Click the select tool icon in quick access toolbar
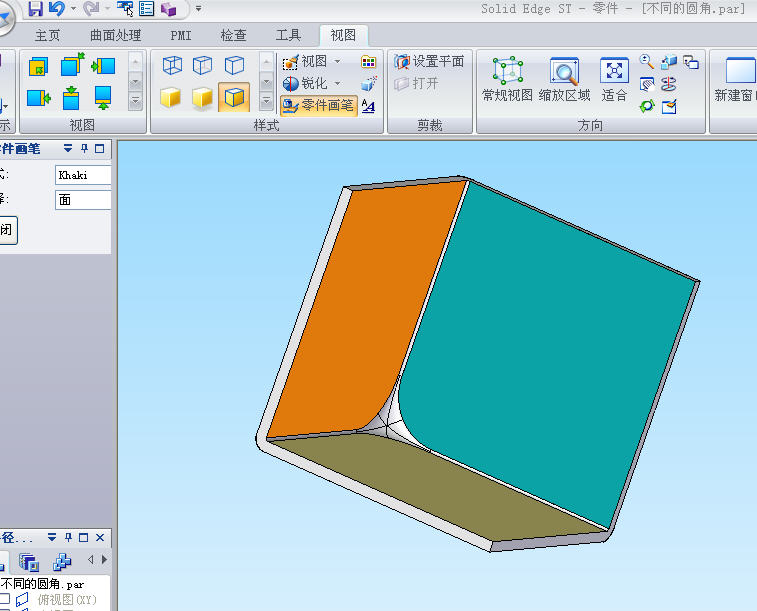Viewport: 757px width, 611px height. (x=125, y=8)
